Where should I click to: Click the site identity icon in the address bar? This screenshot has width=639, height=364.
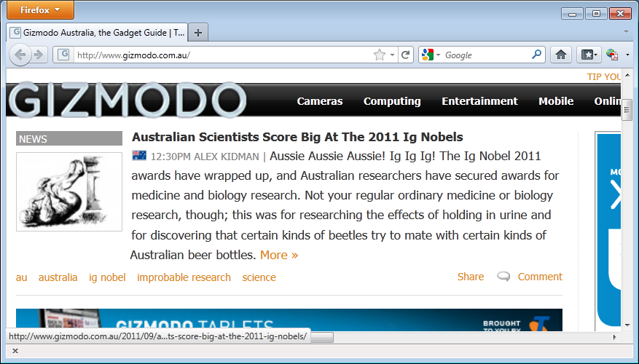(x=63, y=55)
